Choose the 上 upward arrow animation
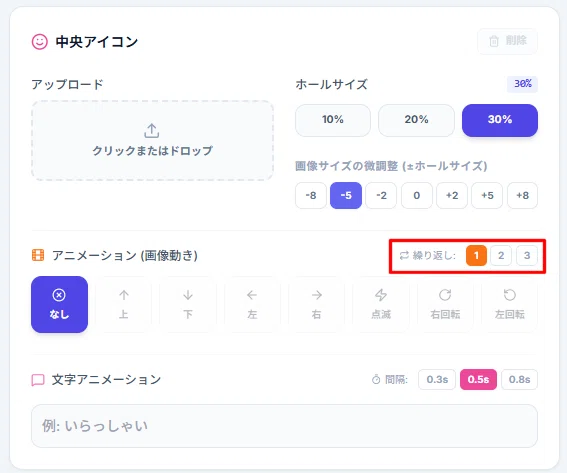Viewport: 567px width, 473px height. (124, 304)
